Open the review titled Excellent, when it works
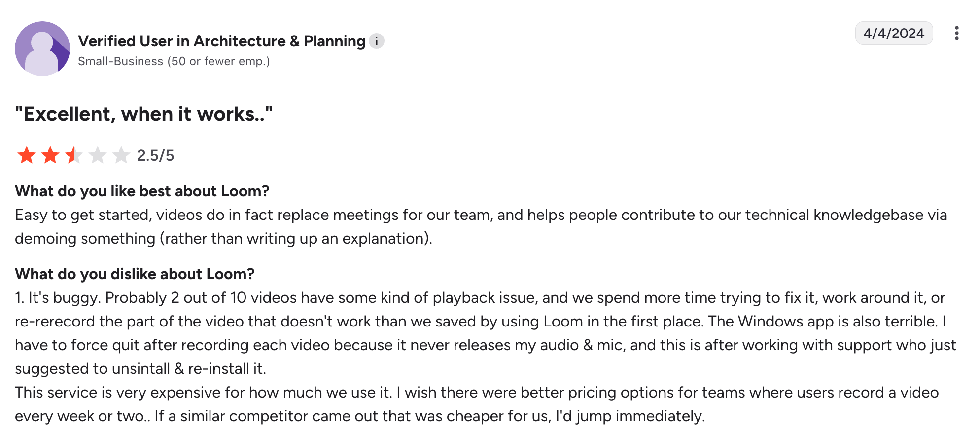Screen dimensions: 980x435 tap(143, 114)
